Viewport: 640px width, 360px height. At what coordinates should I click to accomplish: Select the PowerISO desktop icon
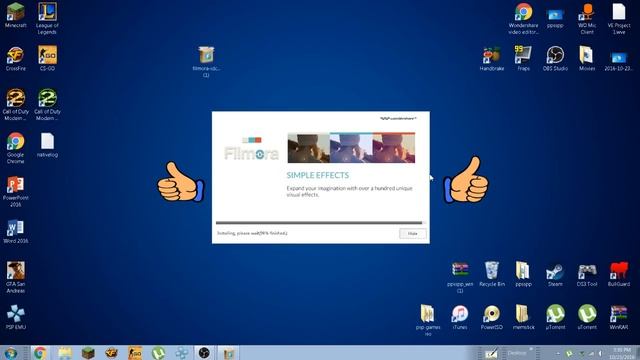(x=492, y=317)
